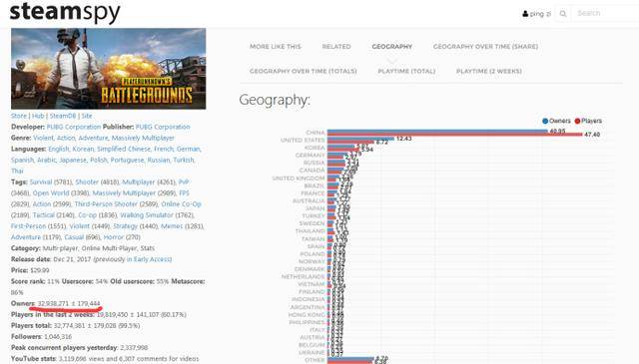Toggle the Owners legend entry
The height and width of the screenshot is (364, 639).
pyautogui.click(x=556, y=121)
